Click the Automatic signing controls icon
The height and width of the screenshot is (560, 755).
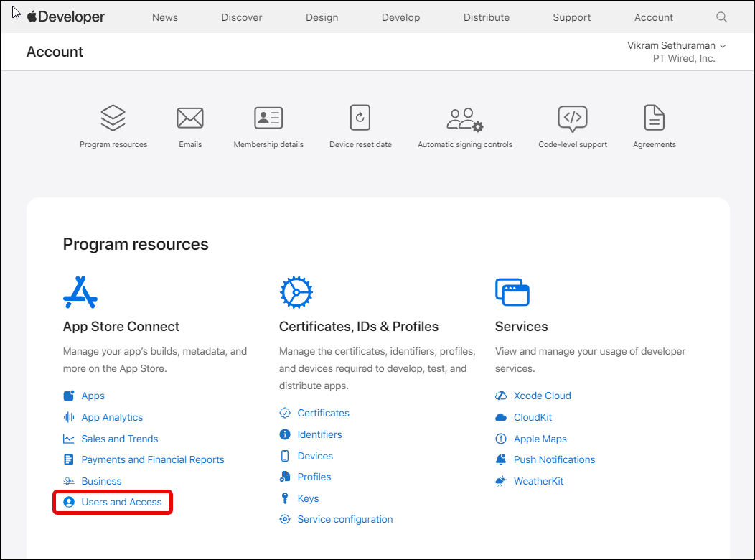[x=464, y=119]
